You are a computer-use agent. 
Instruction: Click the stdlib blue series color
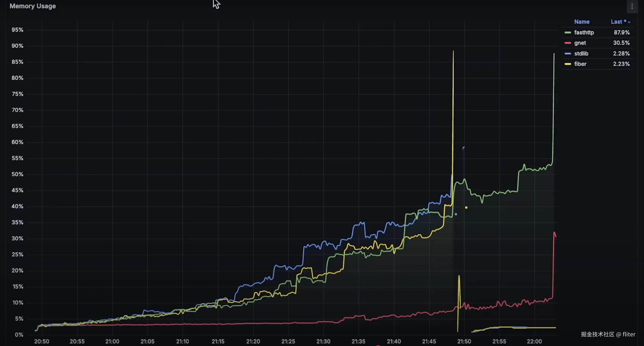[568, 54]
